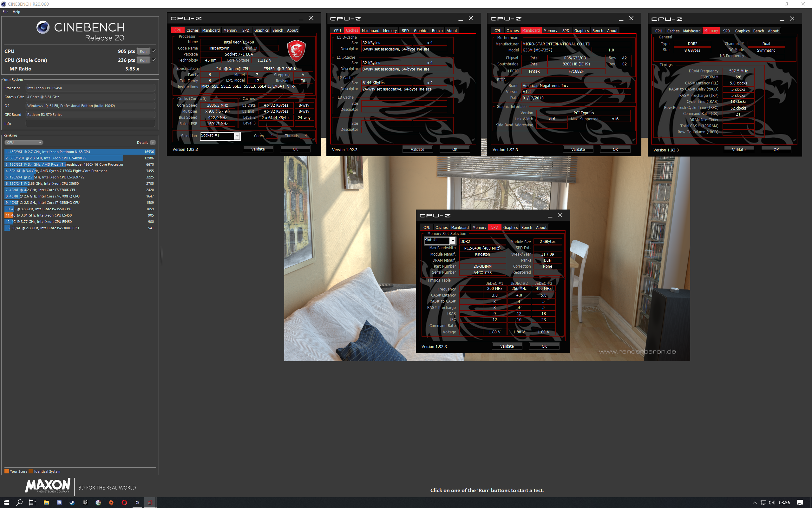
Task: Open the Ranking CPU dropdown
Action: click(x=24, y=143)
